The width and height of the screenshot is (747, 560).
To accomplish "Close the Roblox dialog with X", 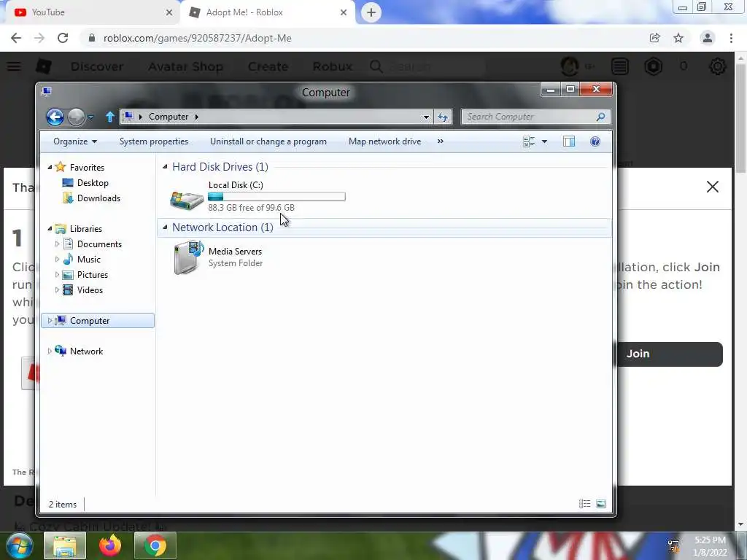I will click(x=713, y=187).
